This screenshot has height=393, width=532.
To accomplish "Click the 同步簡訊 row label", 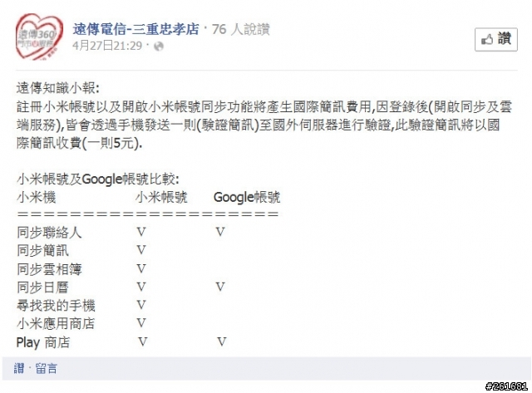I will coord(42,251).
